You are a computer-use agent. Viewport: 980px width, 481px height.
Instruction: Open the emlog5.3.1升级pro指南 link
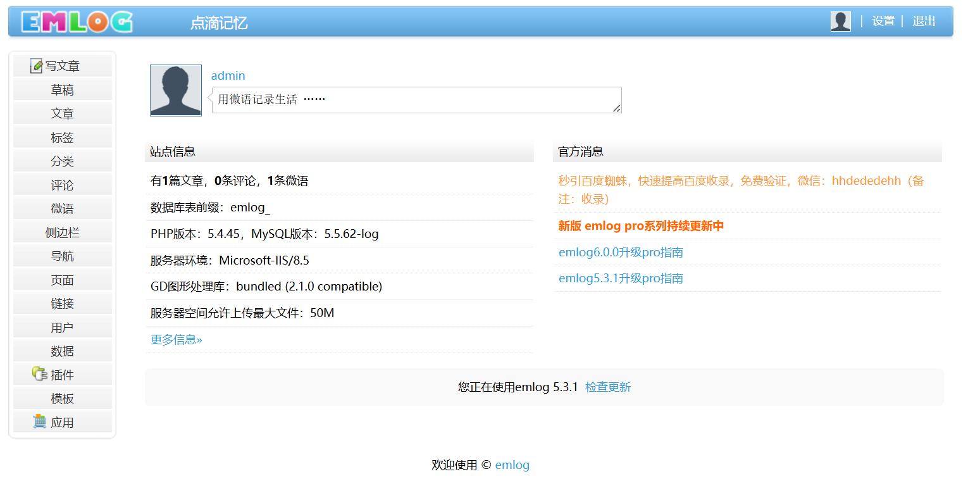(x=621, y=278)
